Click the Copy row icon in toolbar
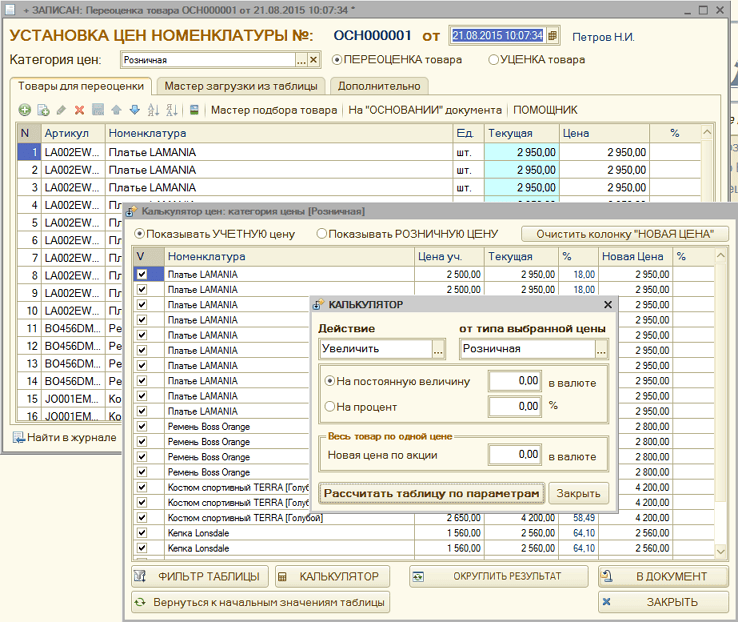Viewport: 738px width, 622px height. tap(43, 110)
